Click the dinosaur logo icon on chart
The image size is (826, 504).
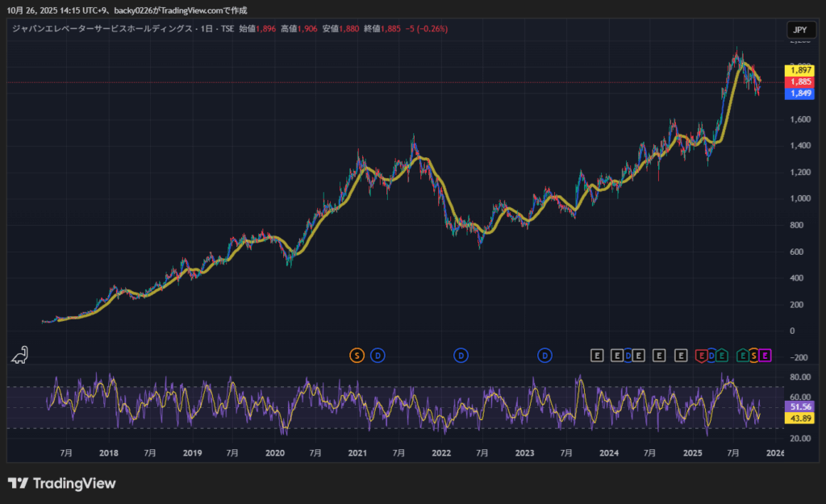tap(19, 356)
